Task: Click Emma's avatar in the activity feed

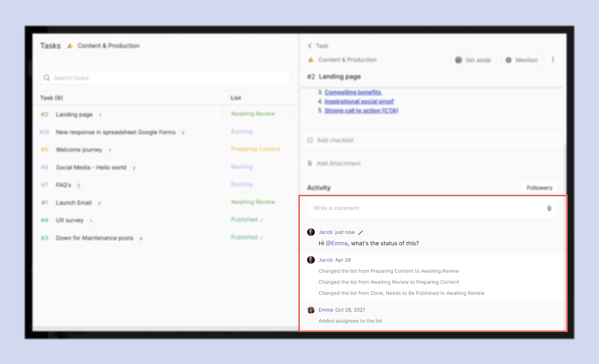Action: (311, 310)
